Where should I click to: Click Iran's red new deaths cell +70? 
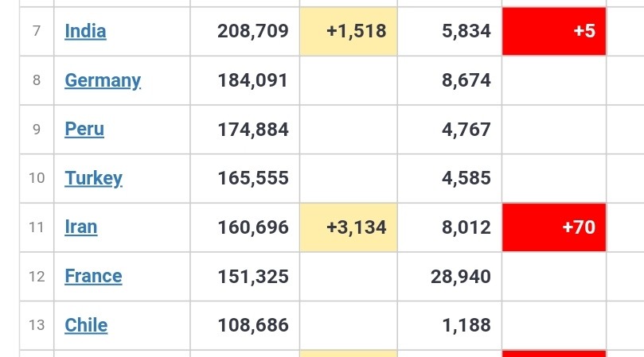click(554, 227)
